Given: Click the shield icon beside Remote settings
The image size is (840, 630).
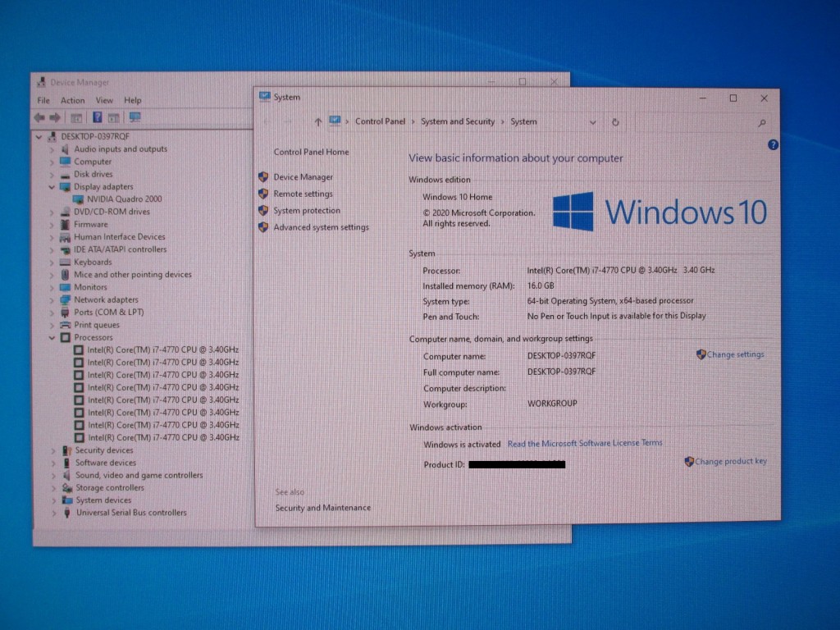Looking at the screenshot, I should coord(263,194).
